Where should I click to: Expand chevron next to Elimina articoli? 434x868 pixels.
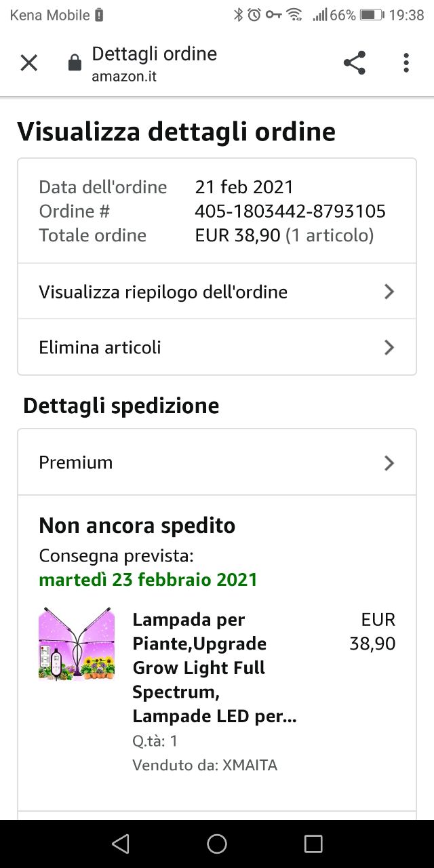389,347
